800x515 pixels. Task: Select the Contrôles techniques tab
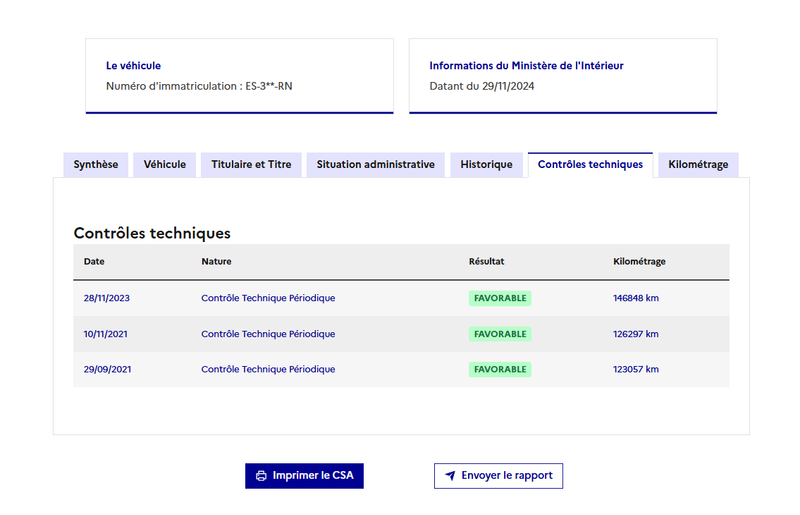click(x=590, y=165)
